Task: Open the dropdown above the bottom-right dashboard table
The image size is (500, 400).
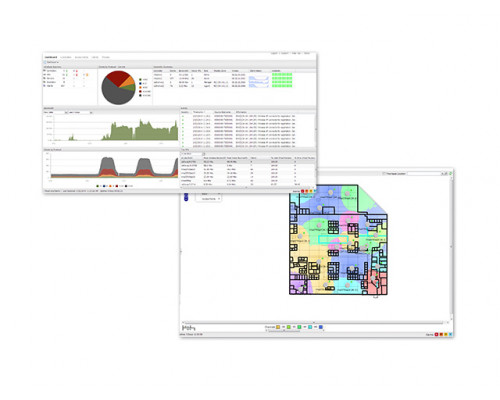Action: (x=192, y=154)
